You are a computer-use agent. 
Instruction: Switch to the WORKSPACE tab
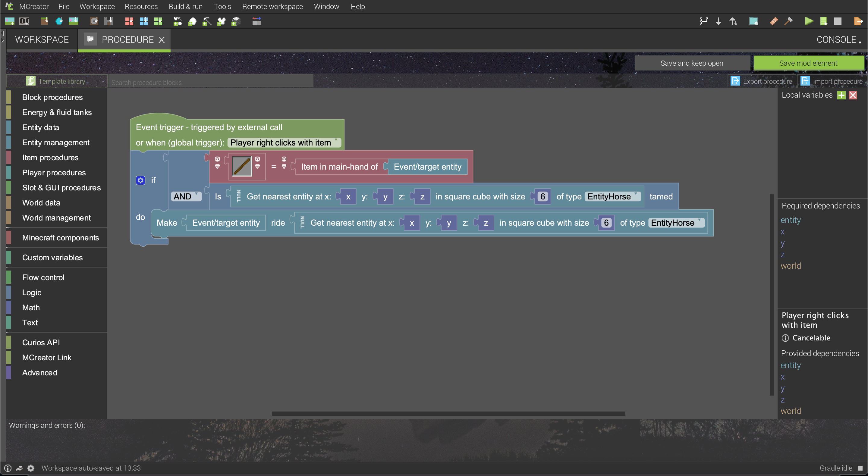click(x=42, y=40)
